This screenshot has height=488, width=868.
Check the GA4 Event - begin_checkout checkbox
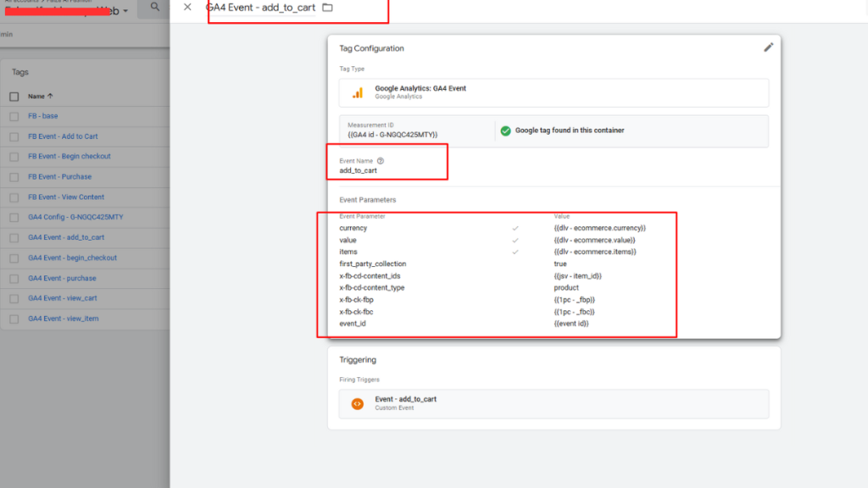click(x=14, y=258)
